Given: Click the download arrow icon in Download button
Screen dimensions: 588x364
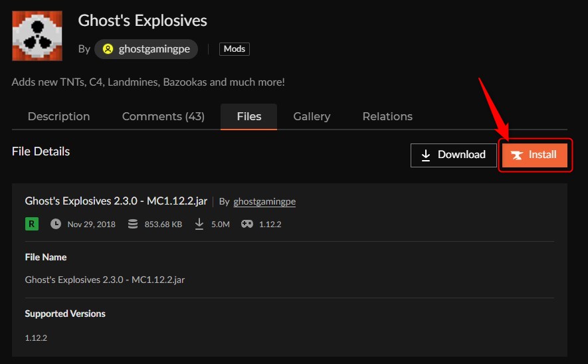Looking at the screenshot, I should [426, 155].
